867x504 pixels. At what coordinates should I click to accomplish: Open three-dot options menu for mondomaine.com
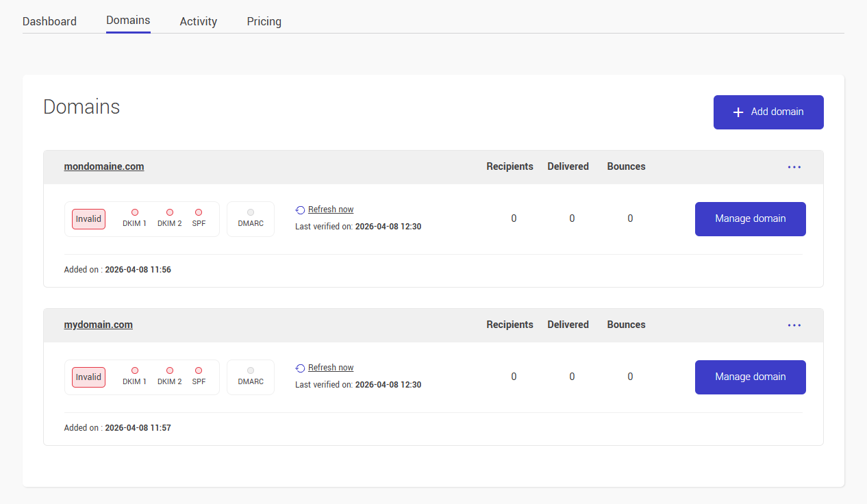794,167
